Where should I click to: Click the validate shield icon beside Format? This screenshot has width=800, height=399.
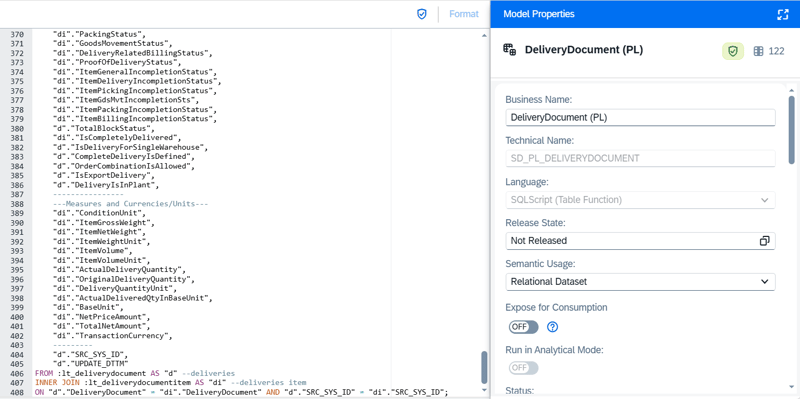pyautogui.click(x=421, y=14)
